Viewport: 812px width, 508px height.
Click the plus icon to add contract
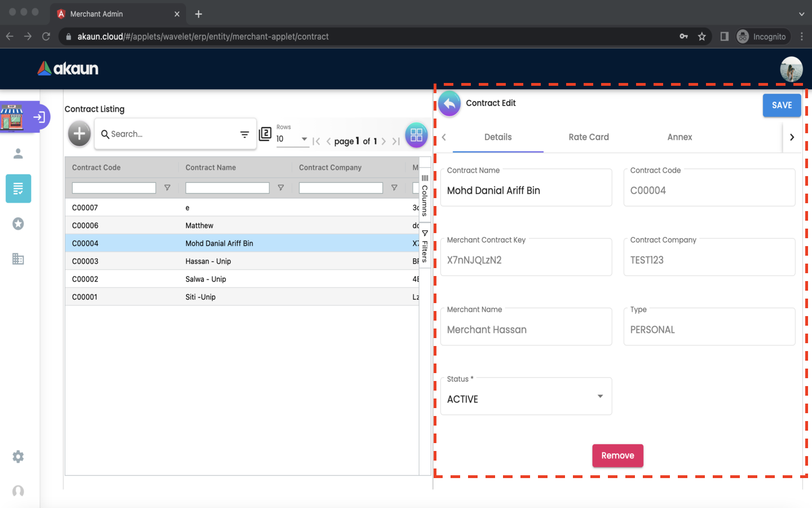80,134
